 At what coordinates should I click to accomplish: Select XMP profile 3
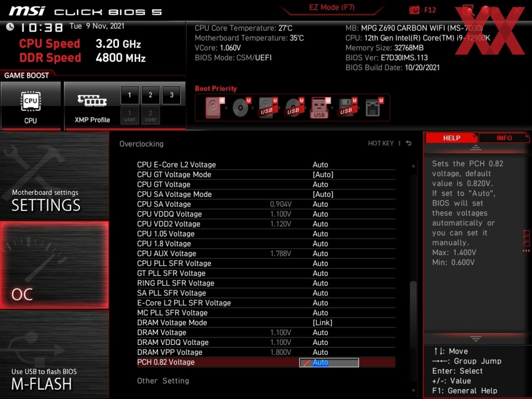coord(171,95)
